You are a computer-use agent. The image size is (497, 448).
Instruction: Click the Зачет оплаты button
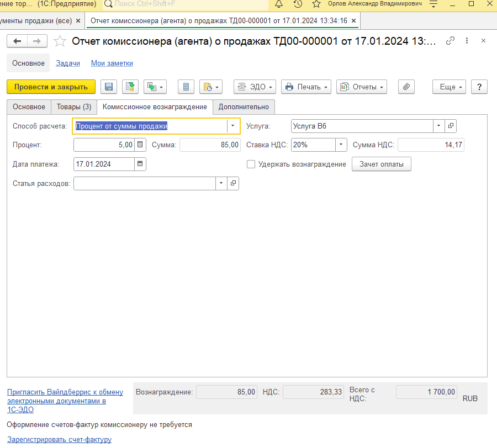(381, 164)
